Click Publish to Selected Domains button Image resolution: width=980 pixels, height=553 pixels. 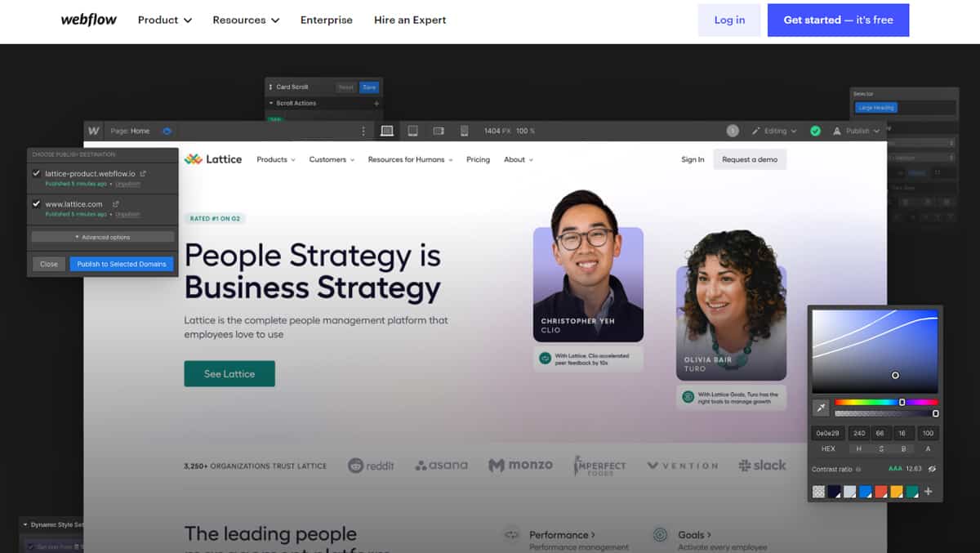[122, 264]
